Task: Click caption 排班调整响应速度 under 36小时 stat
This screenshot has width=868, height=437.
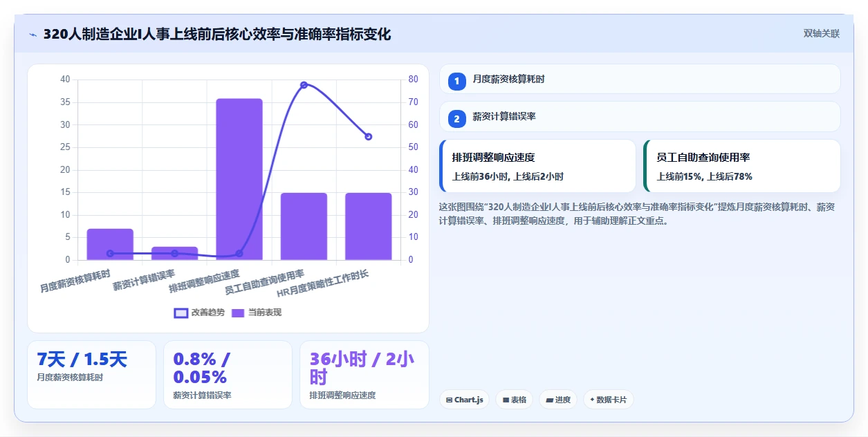Action: [x=342, y=396]
